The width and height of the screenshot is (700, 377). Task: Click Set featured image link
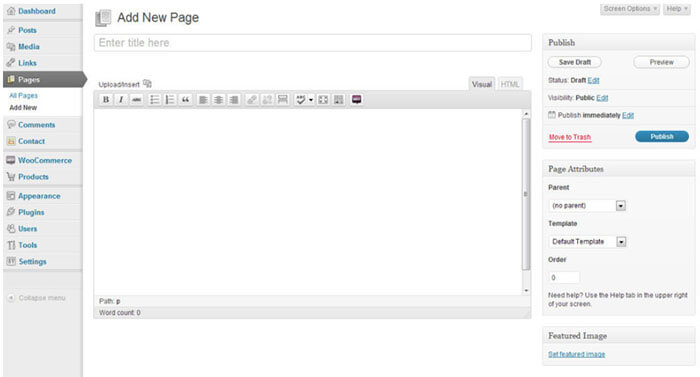click(x=576, y=354)
